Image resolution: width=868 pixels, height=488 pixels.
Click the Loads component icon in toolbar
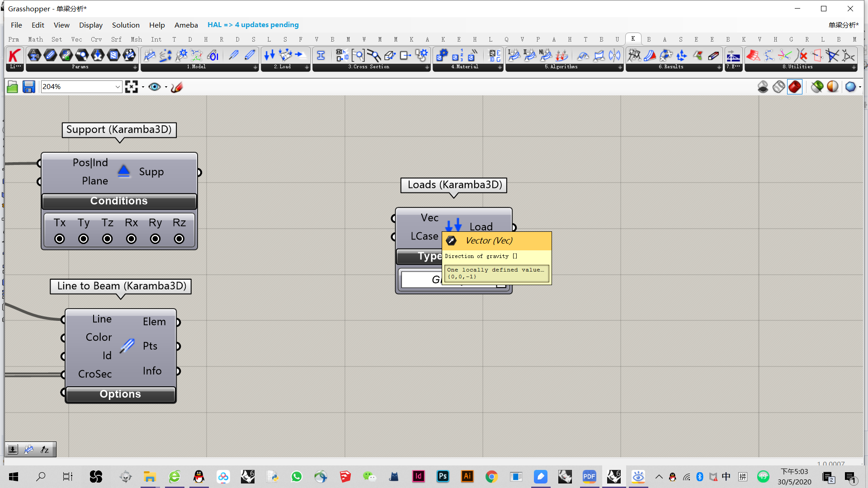pos(269,56)
